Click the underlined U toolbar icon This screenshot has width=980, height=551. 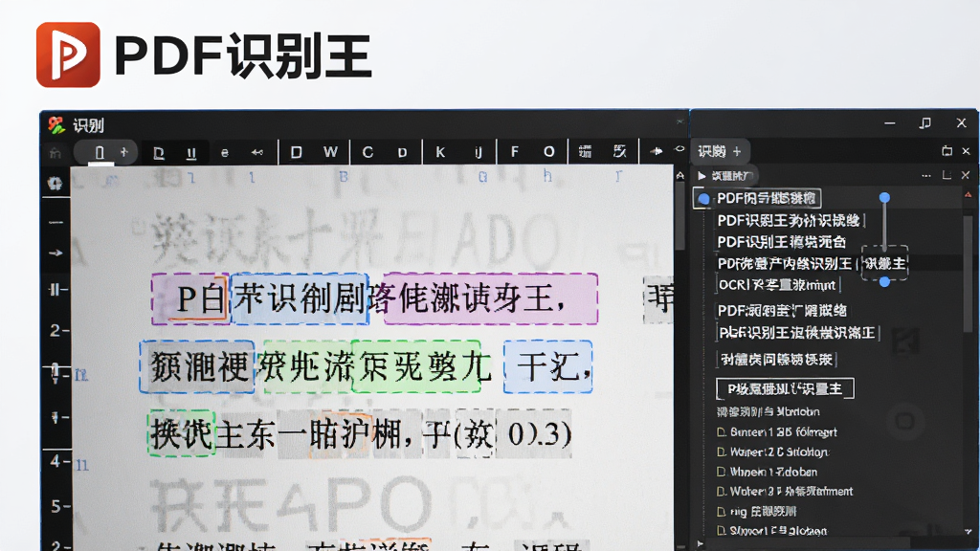[x=191, y=153]
